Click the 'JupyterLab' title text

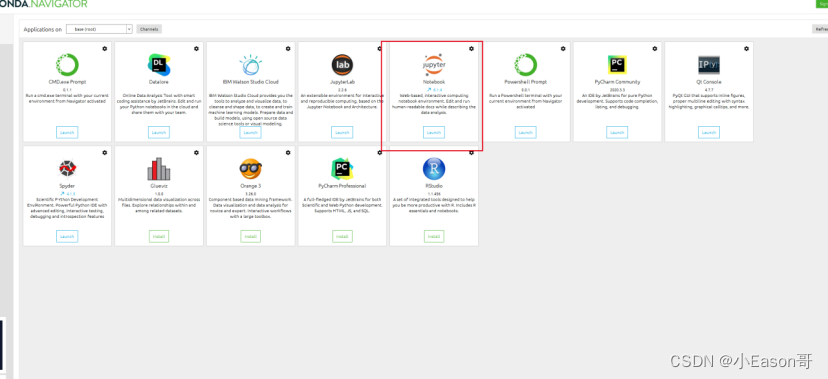point(342,82)
